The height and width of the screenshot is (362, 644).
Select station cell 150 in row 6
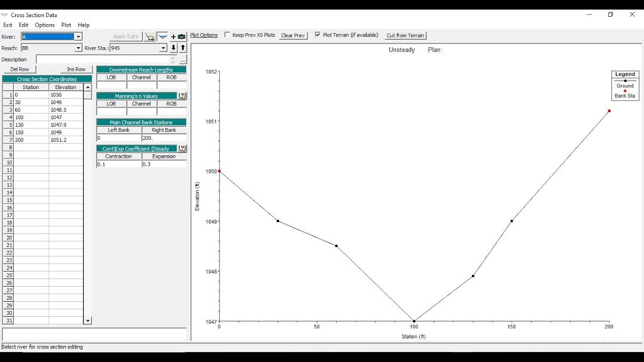point(31,132)
